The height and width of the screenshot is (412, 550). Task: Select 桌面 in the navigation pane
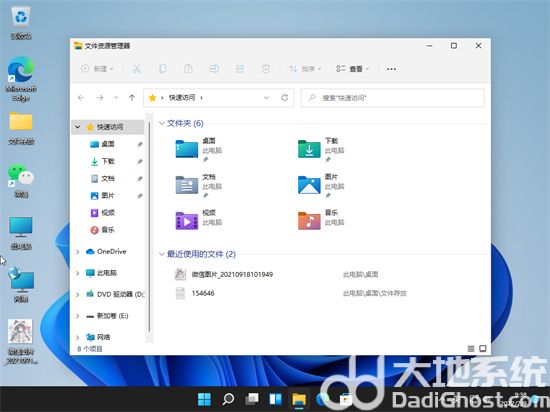tap(108, 144)
